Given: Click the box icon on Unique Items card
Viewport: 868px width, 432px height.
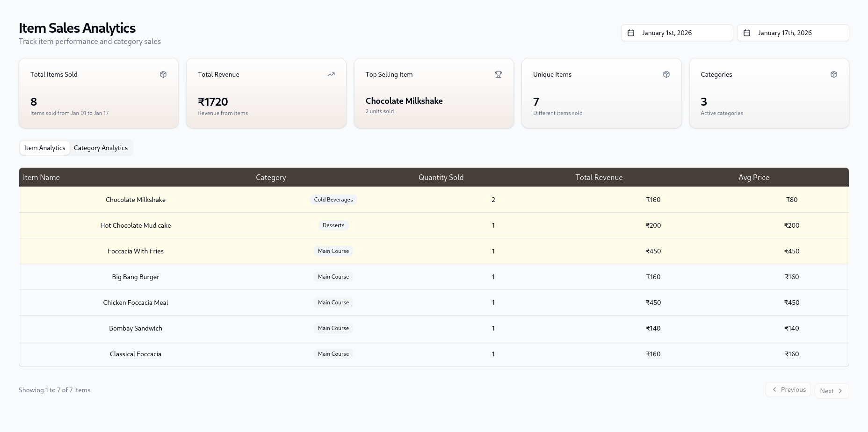Looking at the screenshot, I should point(666,74).
